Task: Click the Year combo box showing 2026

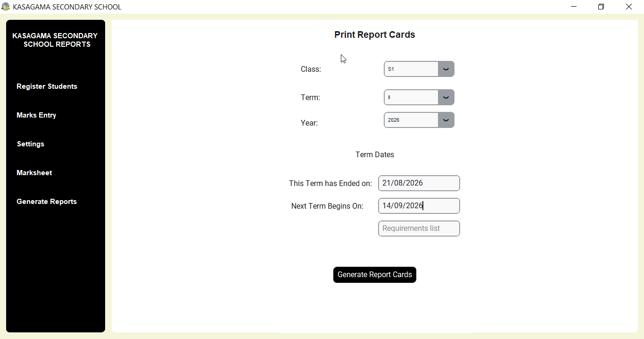Action: click(x=419, y=120)
